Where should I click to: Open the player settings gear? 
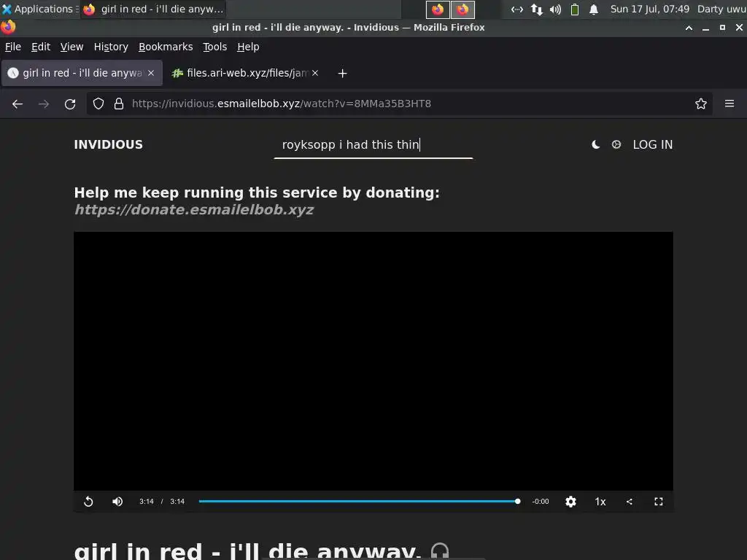[x=570, y=502]
